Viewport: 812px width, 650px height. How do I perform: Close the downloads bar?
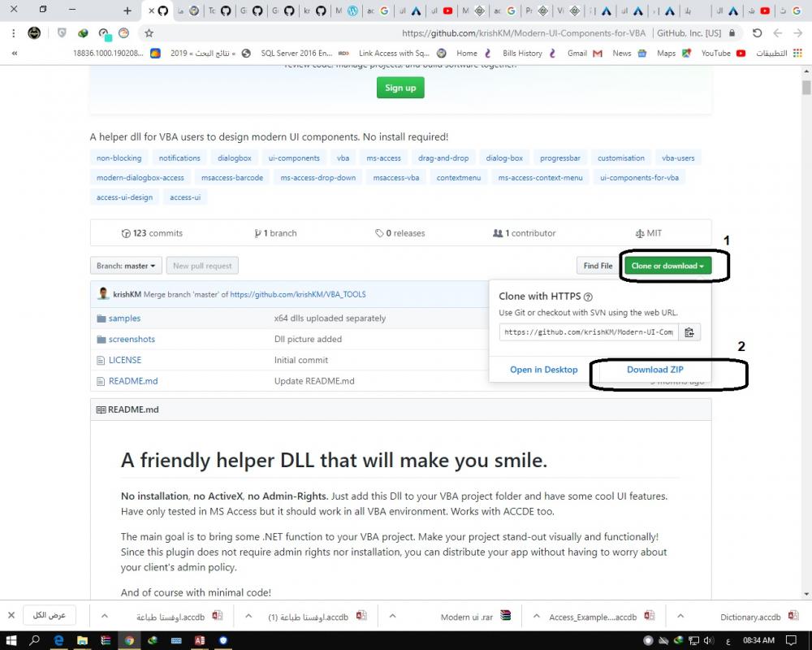pos(11,615)
